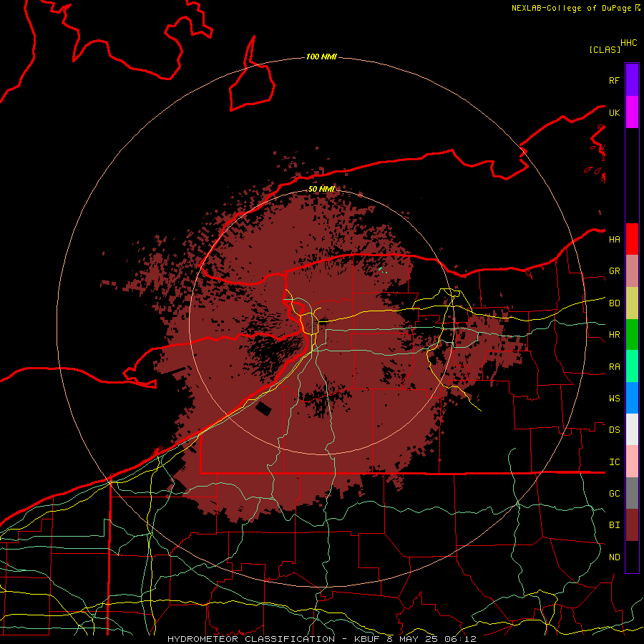644x644 pixels.
Task: Click the RF purple legend swatch
Action: 632,80
